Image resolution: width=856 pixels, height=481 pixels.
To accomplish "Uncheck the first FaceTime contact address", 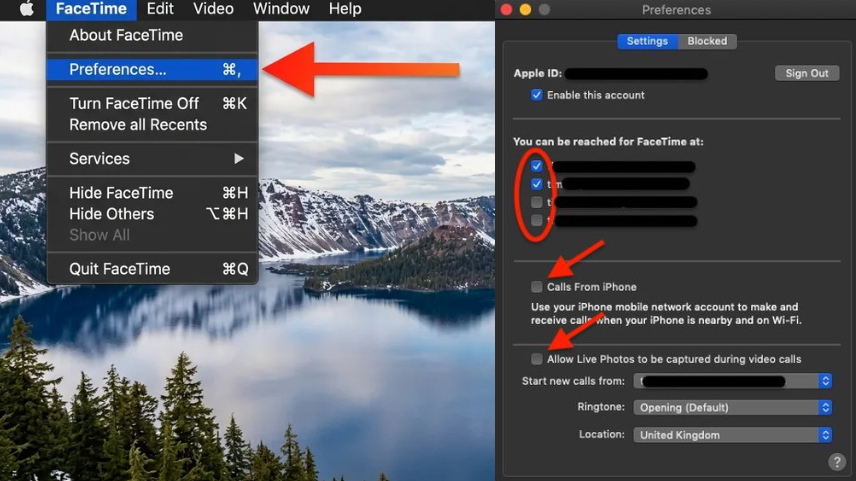I will [537, 166].
